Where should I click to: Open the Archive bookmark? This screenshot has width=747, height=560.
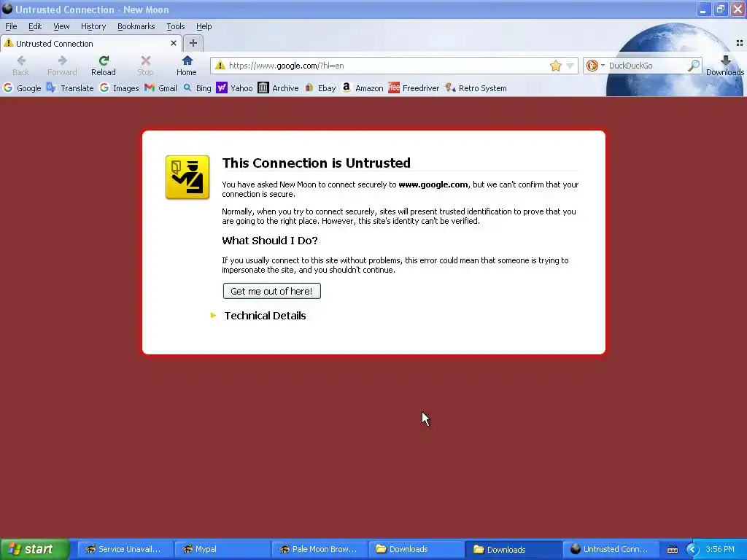click(x=278, y=88)
